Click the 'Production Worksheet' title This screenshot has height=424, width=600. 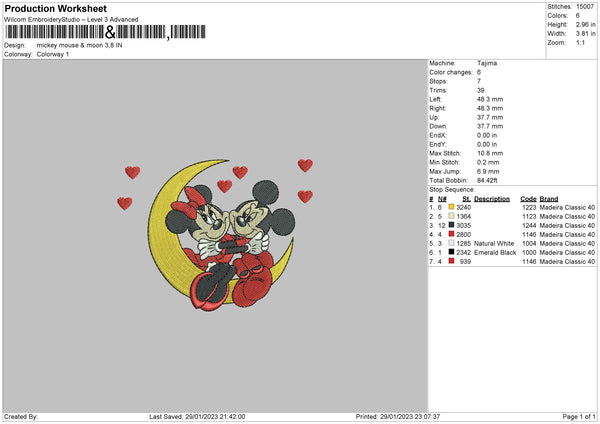pyautogui.click(x=55, y=8)
